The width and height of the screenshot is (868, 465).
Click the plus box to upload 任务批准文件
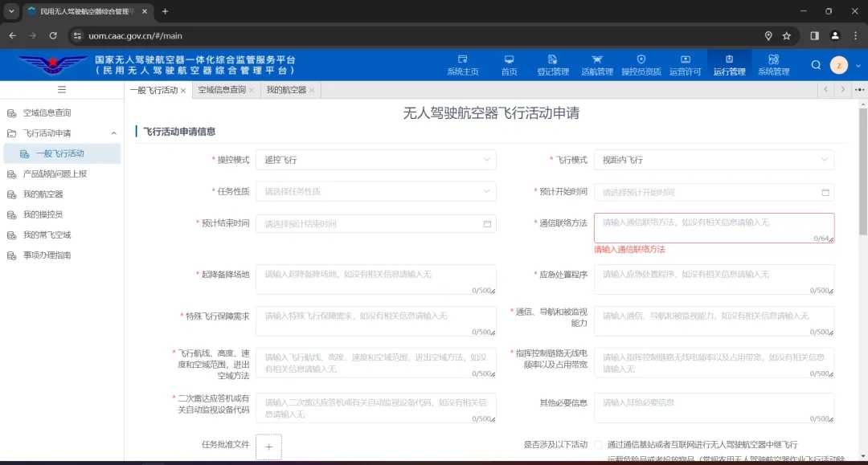[x=268, y=447]
